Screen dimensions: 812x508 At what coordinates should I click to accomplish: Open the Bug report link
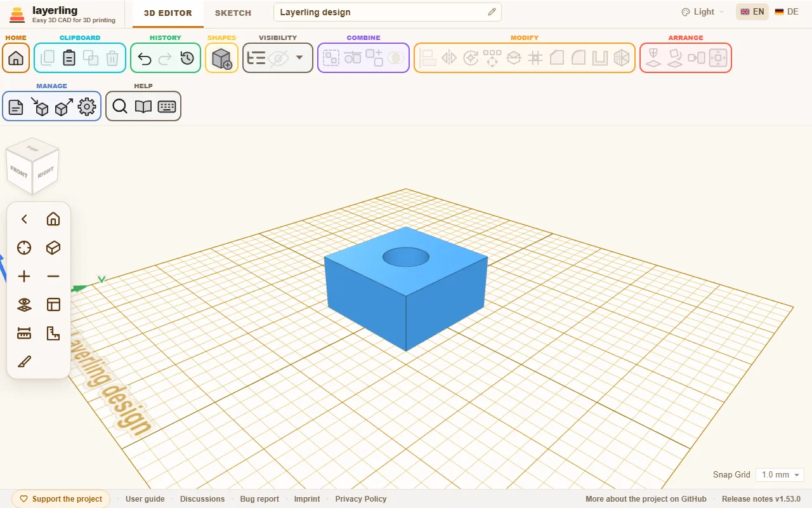(x=259, y=499)
